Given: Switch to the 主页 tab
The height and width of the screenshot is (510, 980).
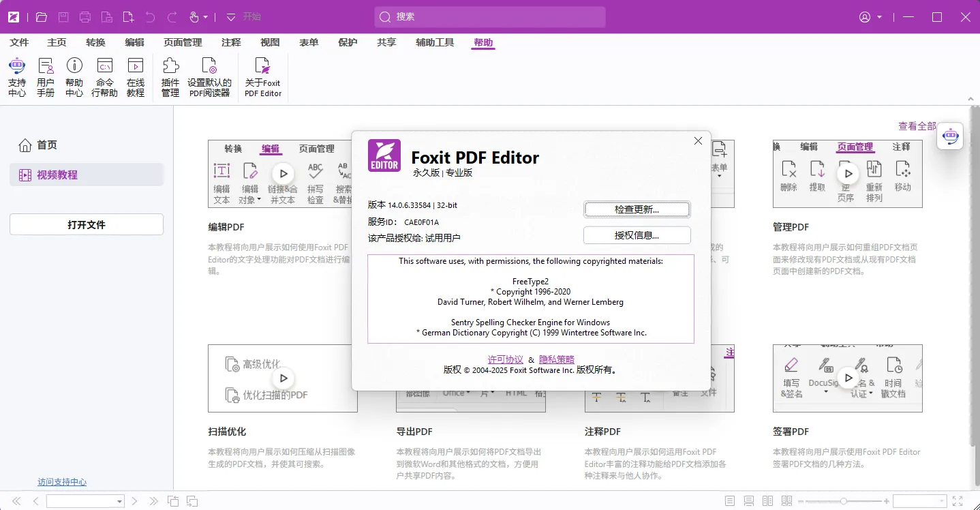Looking at the screenshot, I should point(57,42).
